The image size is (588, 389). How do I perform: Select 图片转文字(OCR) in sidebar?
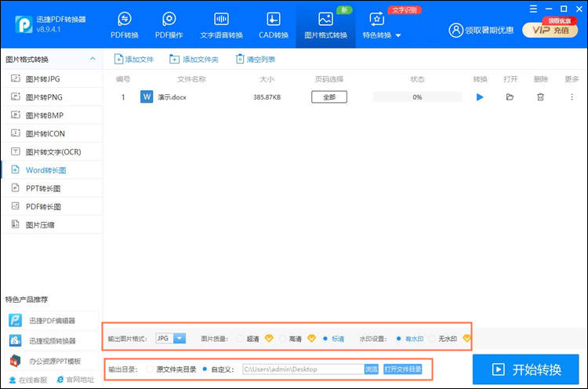[x=52, y=152]
